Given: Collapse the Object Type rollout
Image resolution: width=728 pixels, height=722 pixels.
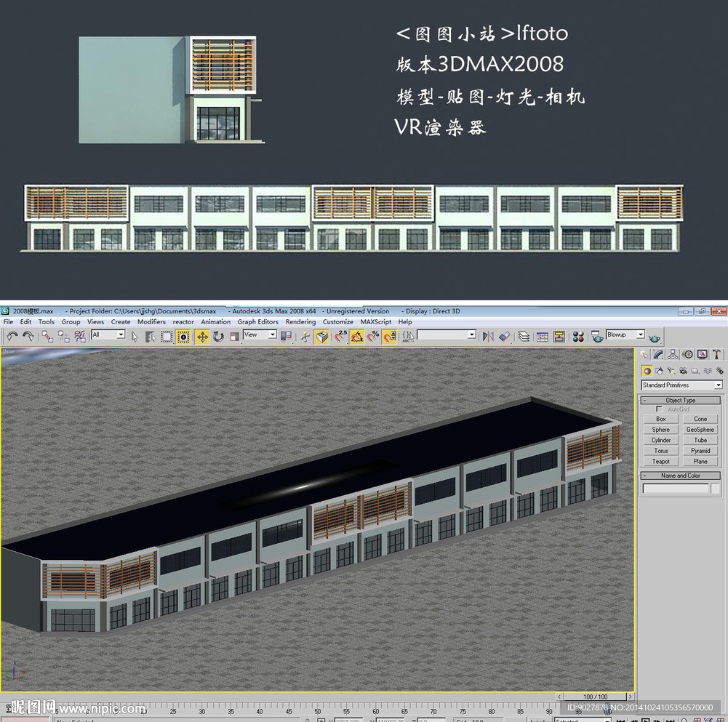Looking at the screenshot, I should point(681,400).
